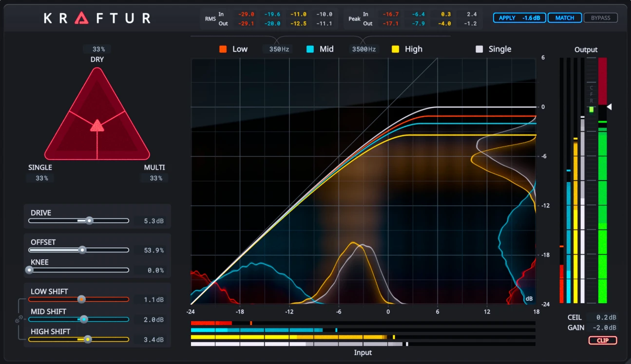This screenshot has width=631, height=364.
Task: Click the MATCH button
Action: point(565,18)
